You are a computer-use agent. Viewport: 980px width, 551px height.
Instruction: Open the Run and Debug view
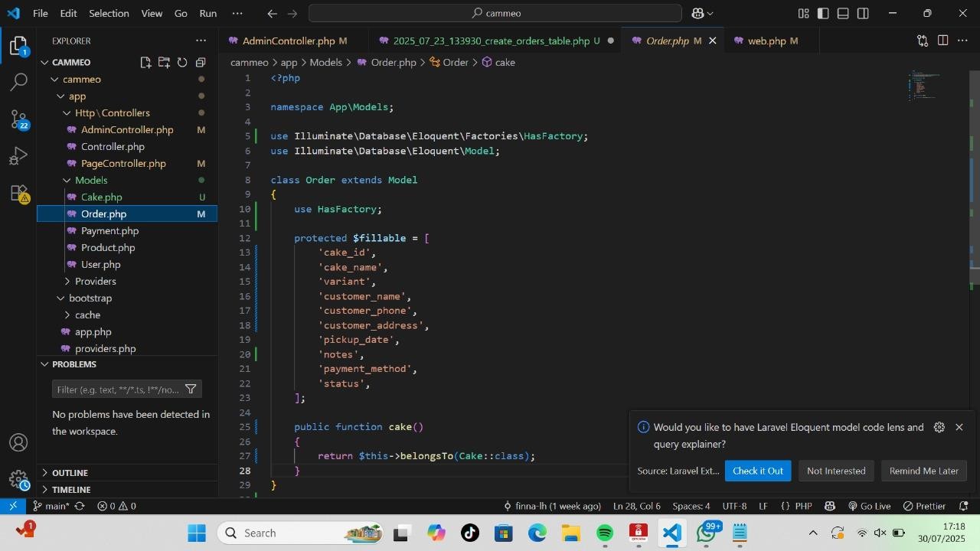[18, 156]
